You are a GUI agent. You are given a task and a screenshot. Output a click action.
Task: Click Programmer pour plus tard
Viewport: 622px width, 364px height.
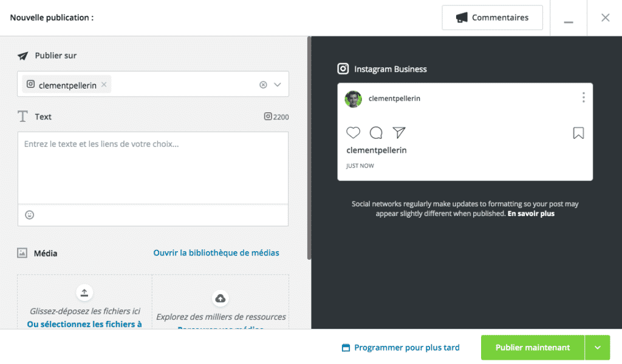[x=401, y=348]
